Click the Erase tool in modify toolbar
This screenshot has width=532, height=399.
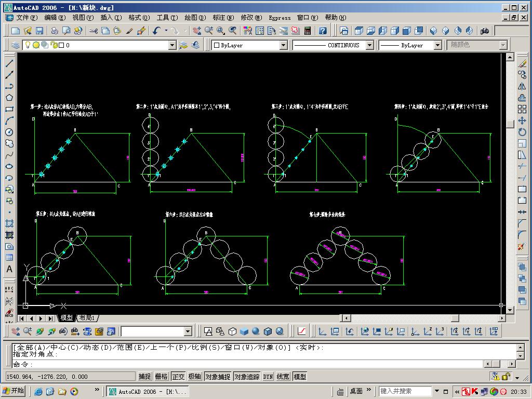(x=522, y=63)
